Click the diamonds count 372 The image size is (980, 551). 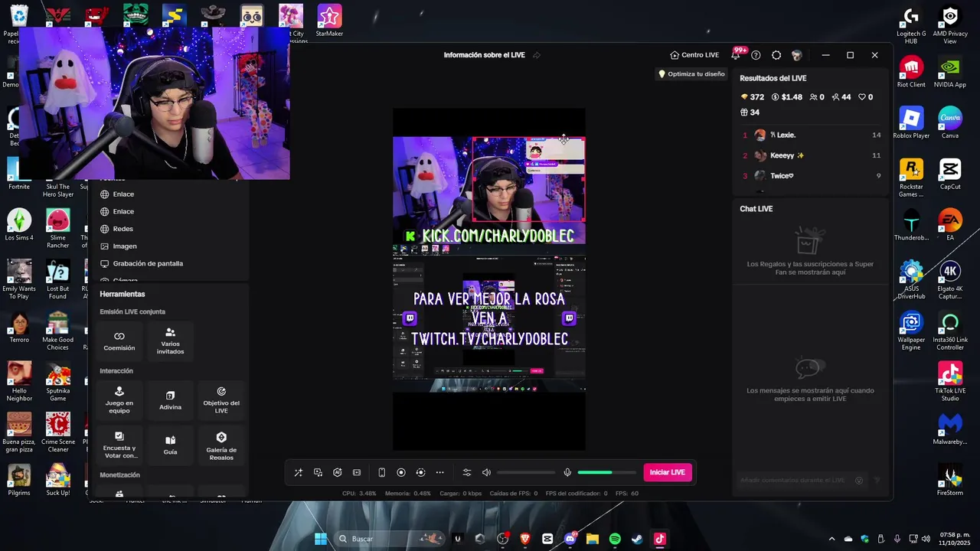(753, 97)
